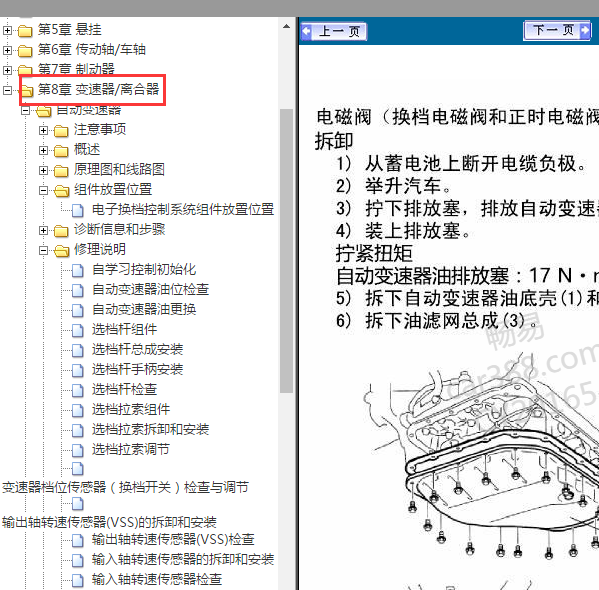Open 输出轴转速传感器(VSS)检查 topic
The image size is (599, 590).
[173, 539]
